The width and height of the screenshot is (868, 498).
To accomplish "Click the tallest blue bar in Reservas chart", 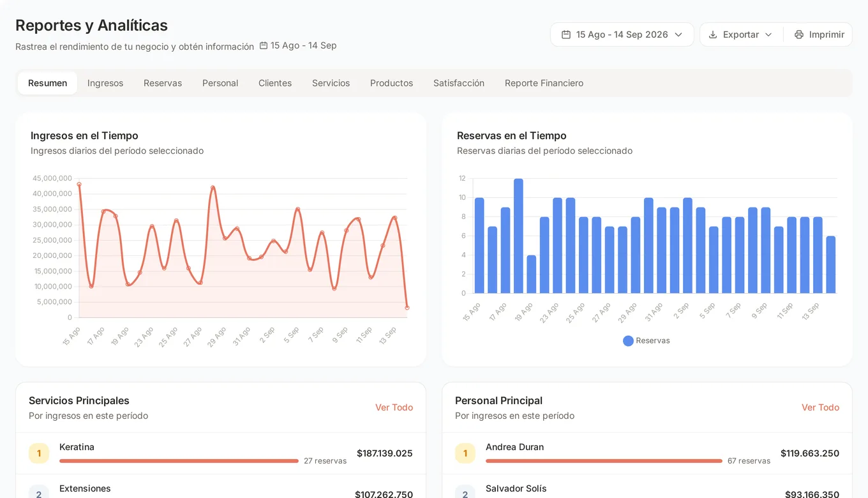I will (518, 236).
